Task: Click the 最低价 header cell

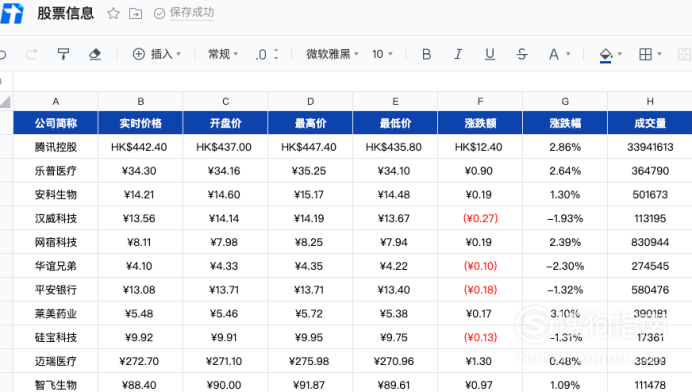Action: pos(395,123)
